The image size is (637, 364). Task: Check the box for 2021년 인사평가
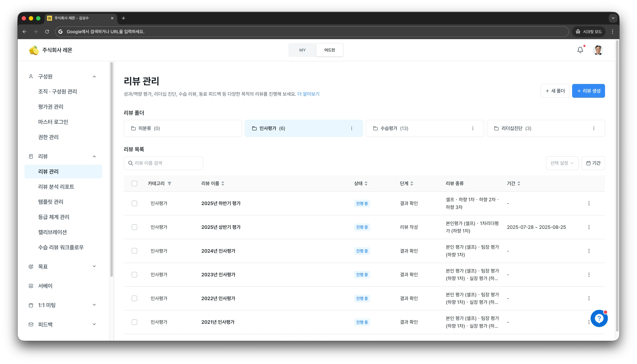[x=134, y=322]
